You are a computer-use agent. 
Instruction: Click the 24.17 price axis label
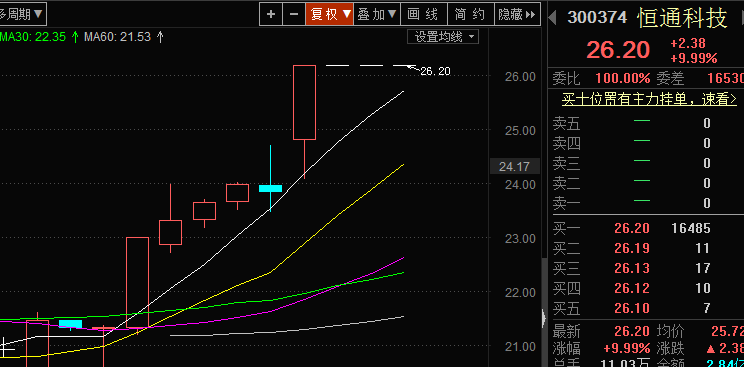click(514, 167)
